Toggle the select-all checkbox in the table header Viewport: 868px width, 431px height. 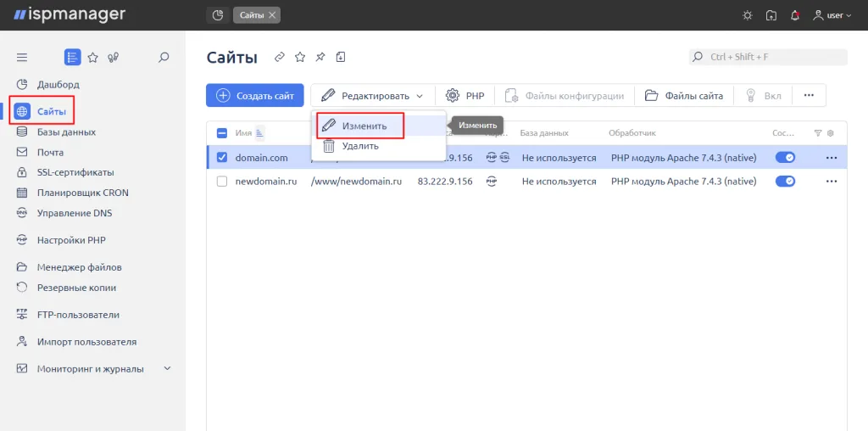tap(222, 133)
